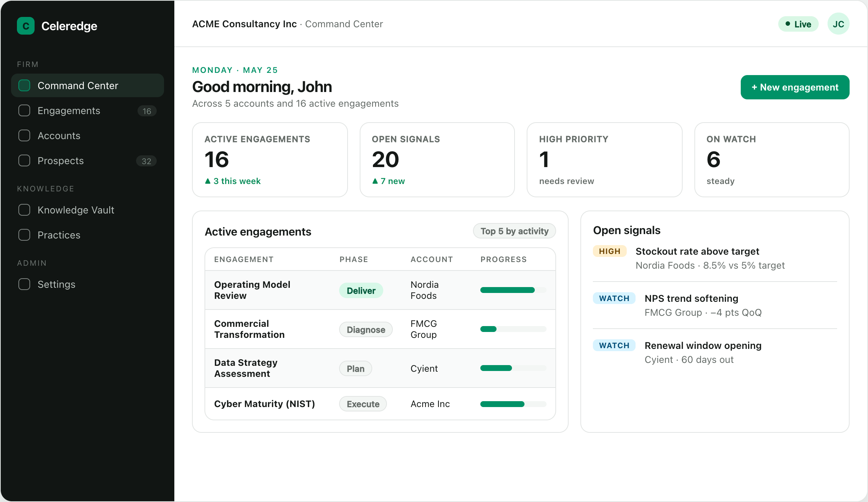Screen dimensions: 868x502
Task: Select Practices in the sidebar
Action: coord(88,235)
